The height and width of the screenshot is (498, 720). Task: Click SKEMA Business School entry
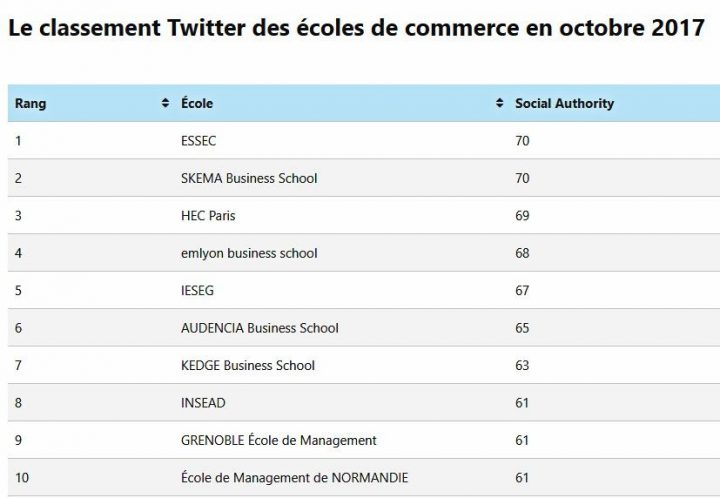249,178
